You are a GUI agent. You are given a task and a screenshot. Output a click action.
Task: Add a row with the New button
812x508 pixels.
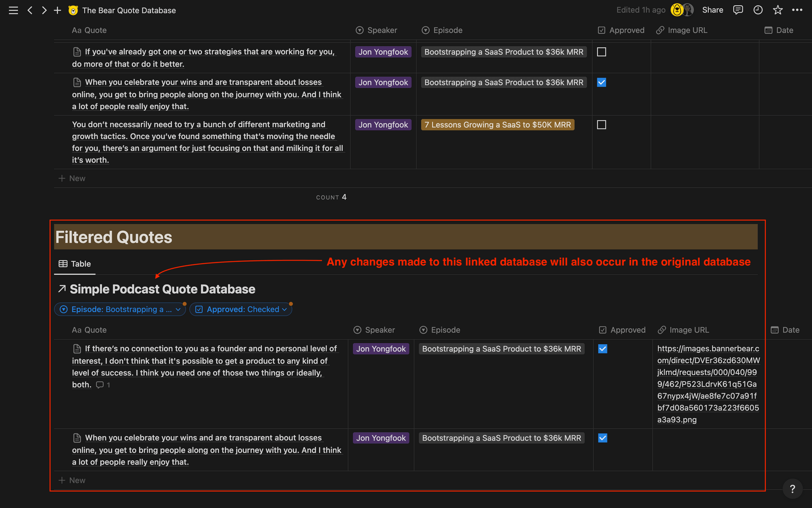tap(72, 480)
